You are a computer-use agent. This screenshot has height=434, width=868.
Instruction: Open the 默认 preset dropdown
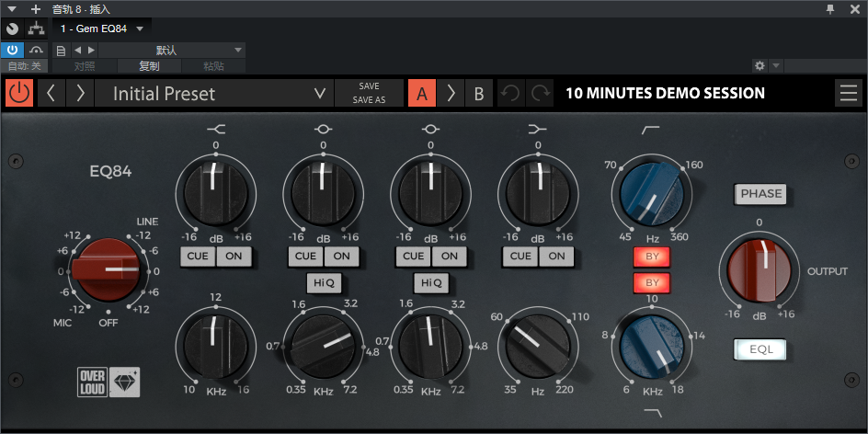(x=172, y=51)
